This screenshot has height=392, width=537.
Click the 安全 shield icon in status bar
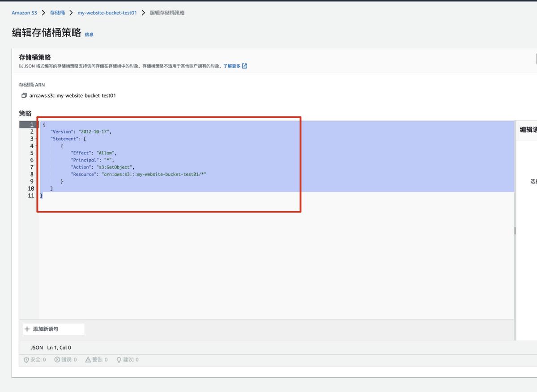(x=26, y=359)
